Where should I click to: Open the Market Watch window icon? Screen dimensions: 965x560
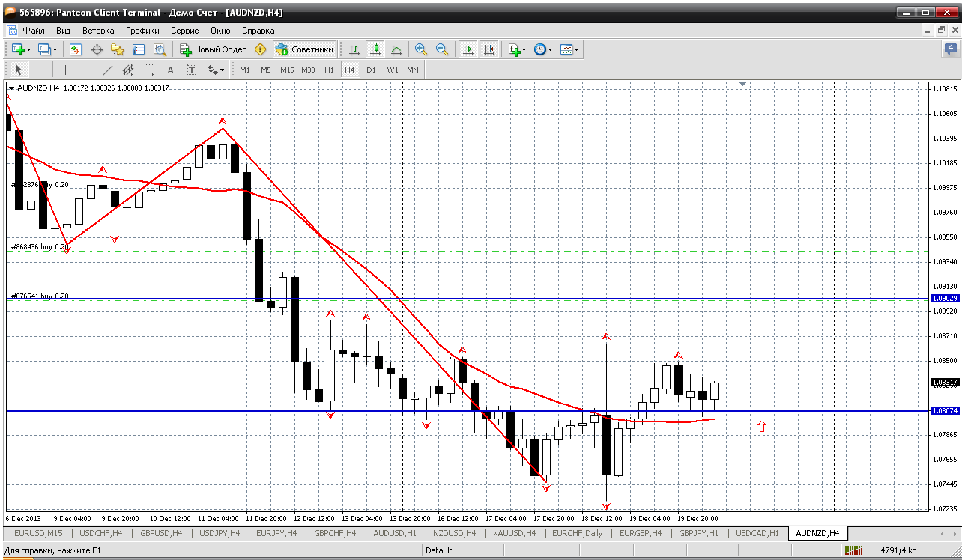[x=76, y=49]
